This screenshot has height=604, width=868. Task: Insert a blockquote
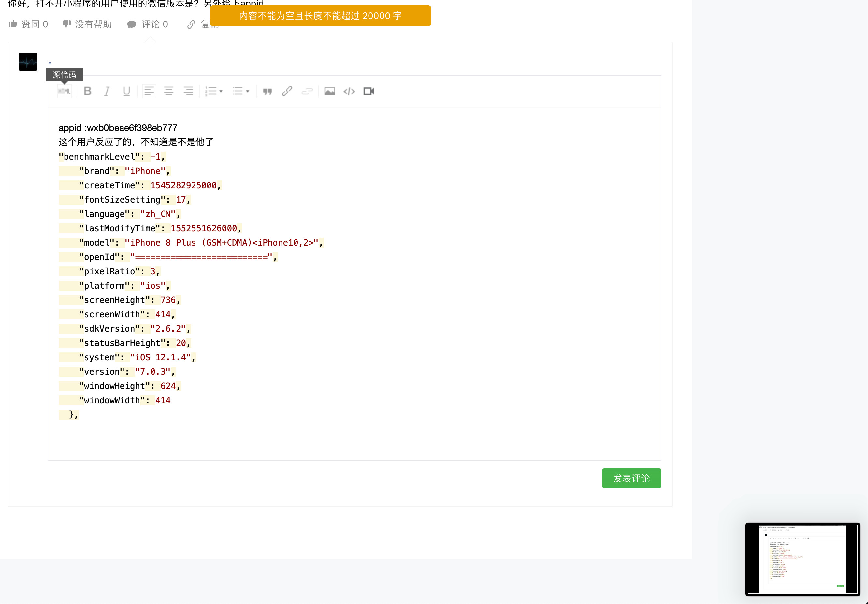pyautogui.click(x=267, y=91)
